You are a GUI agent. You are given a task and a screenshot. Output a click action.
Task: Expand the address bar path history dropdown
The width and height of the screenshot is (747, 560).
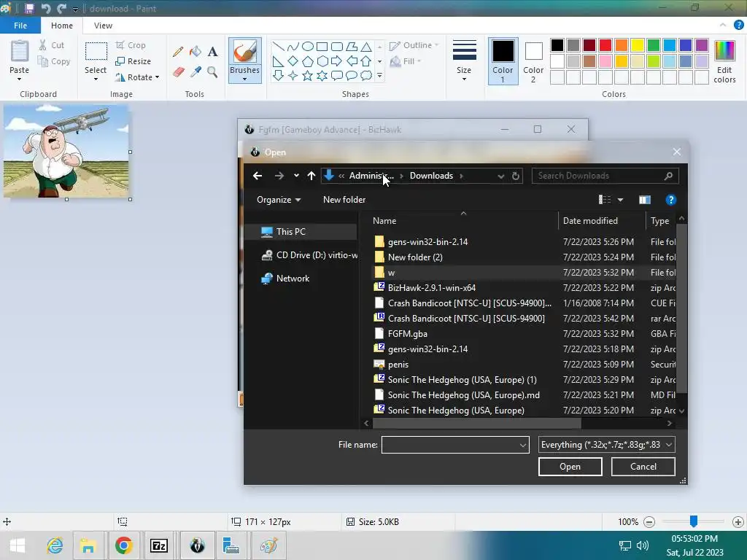point(500,176)
